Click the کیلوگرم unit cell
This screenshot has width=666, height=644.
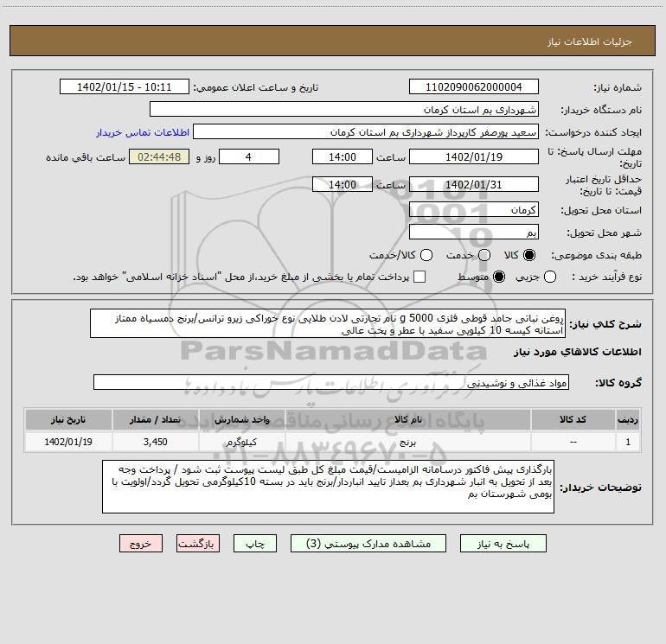coord(241,442)
